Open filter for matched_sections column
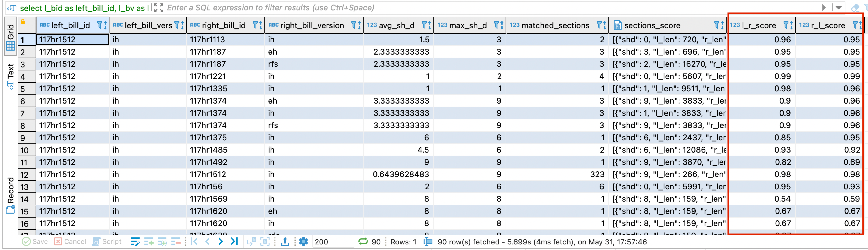 click(599, 25)
